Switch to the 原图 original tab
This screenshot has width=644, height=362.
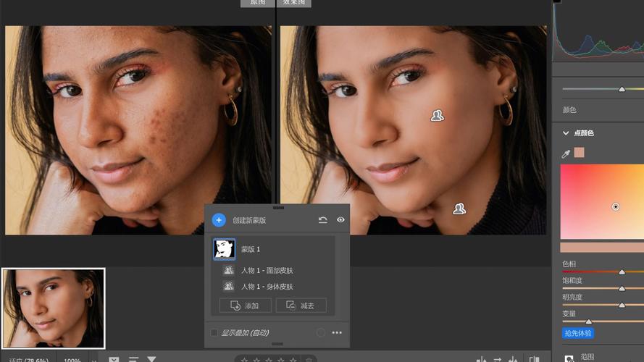[257, 2]
